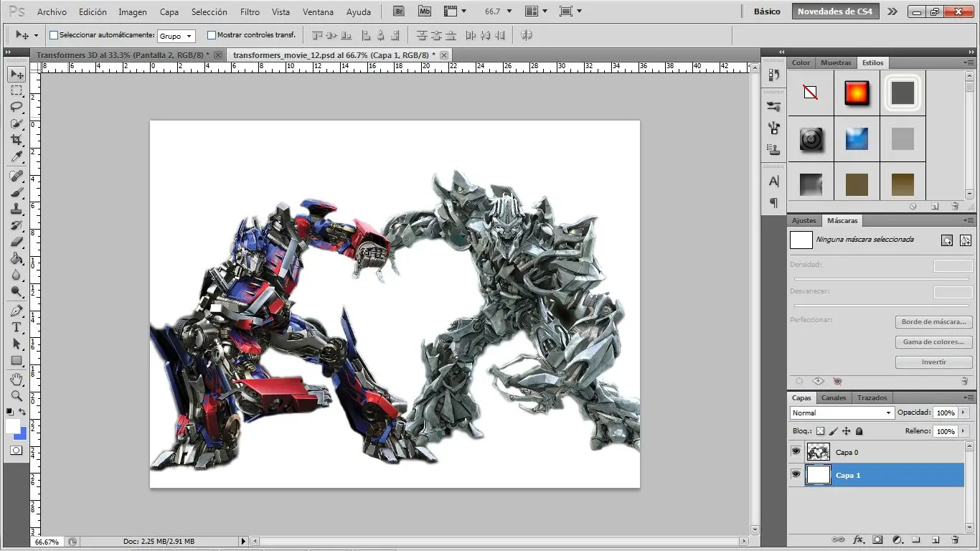
Task: Delete layer with Capas trash icon
Action: pyautogui.click(x=955, y=540)
